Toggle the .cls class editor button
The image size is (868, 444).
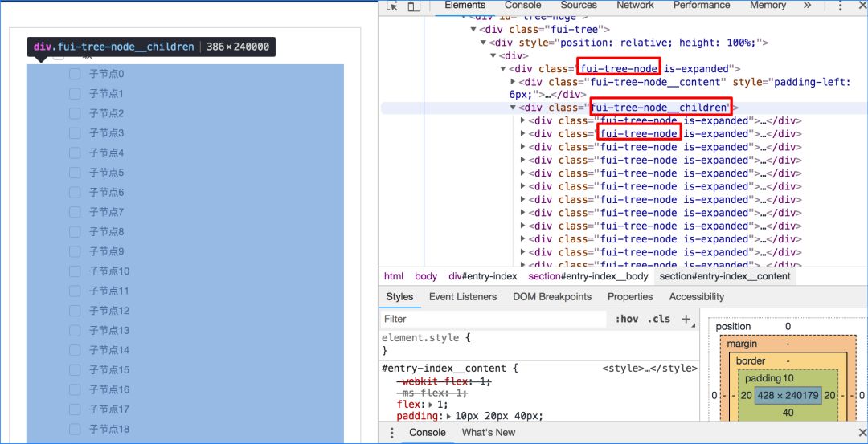pyautogui.click(x=659, y=319)
